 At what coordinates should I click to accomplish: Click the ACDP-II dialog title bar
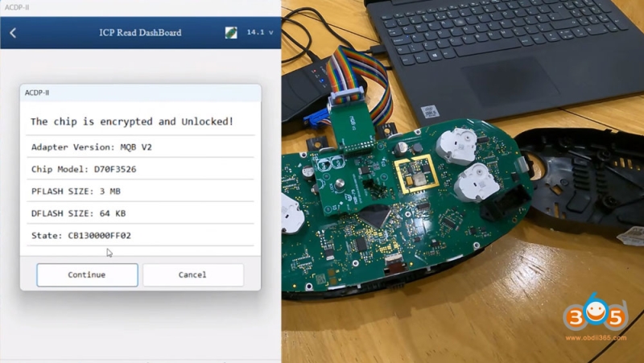click(140, 93)
